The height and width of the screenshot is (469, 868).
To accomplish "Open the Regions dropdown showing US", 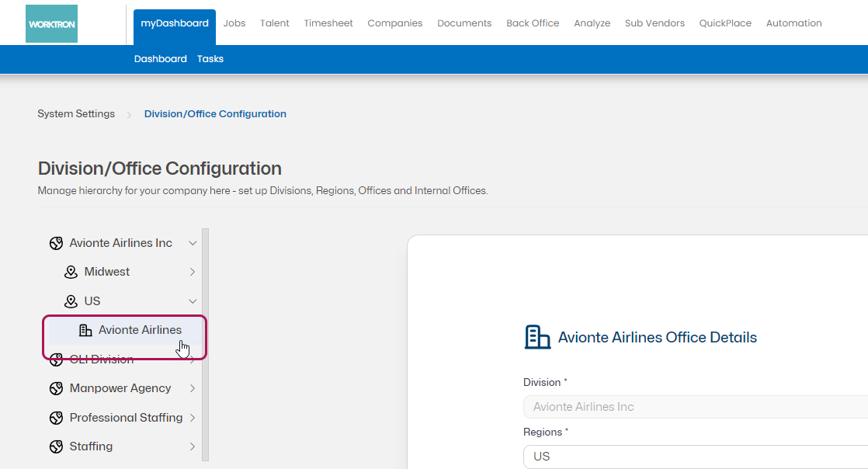I will [x=696, y=457].
